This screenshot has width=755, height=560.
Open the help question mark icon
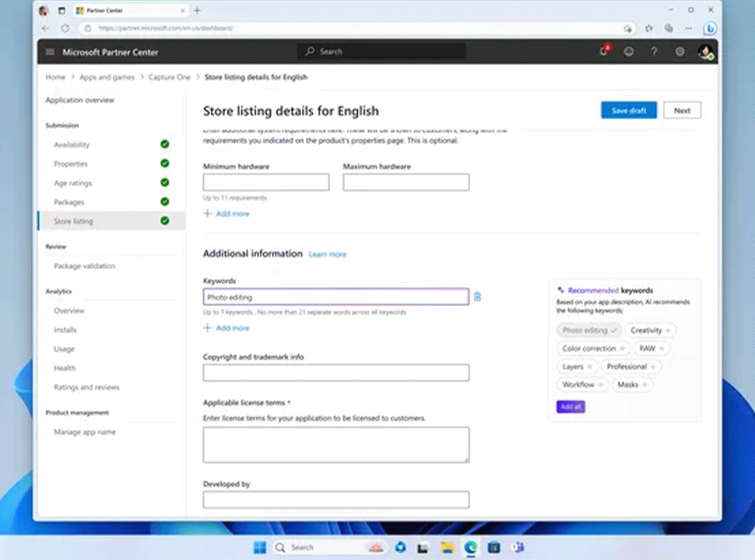pos(654,51)
